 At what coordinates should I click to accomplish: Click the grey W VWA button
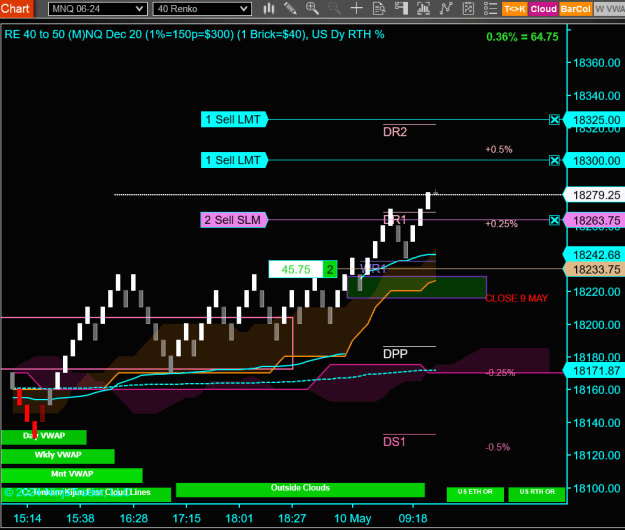click(609, 9)
